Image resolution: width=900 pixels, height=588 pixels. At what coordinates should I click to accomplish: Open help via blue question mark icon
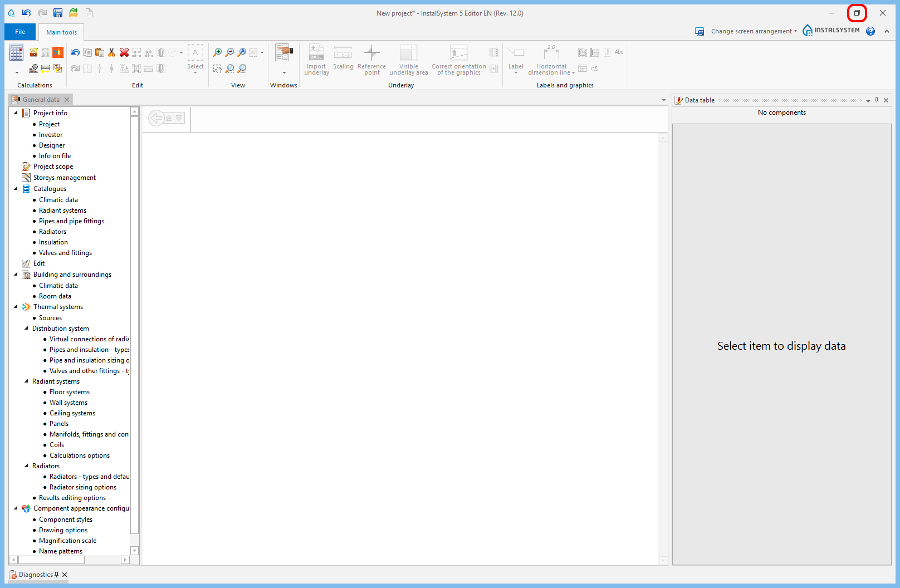coord(870,31)
